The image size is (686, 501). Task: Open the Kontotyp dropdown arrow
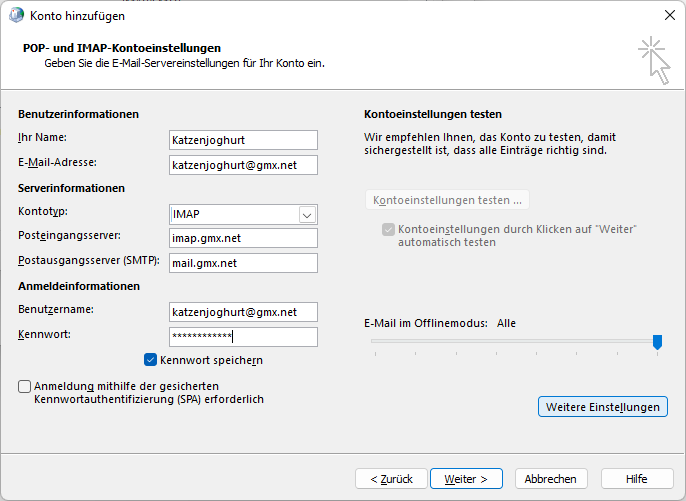[307, 215]
